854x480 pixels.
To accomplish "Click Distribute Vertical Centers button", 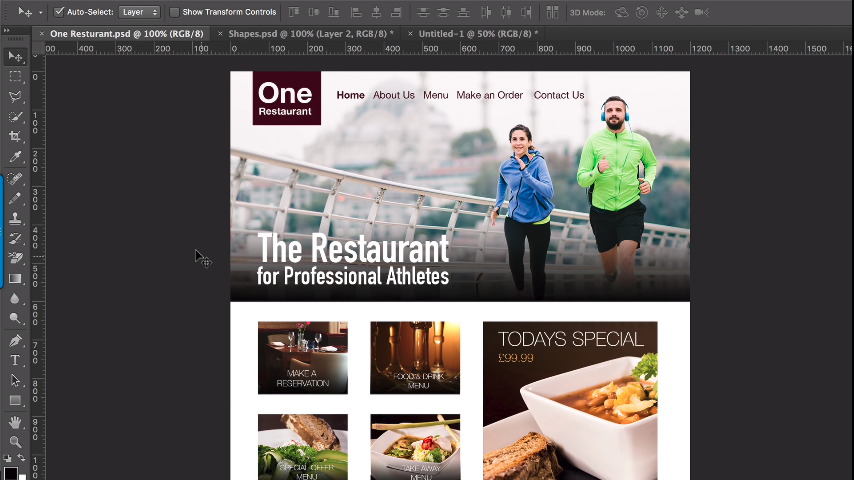I will 443,12.
